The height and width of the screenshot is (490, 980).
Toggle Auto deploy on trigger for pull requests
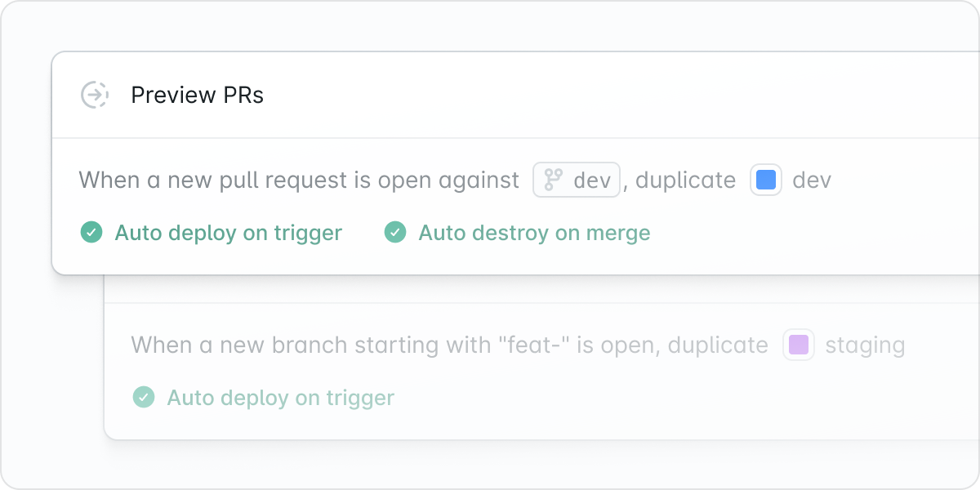click(x=228, y=233)
